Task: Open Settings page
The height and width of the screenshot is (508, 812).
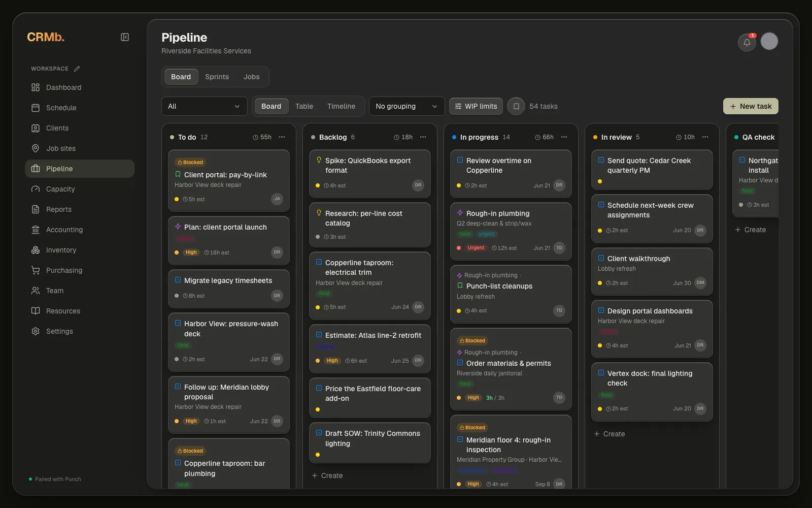Action: 80,331
